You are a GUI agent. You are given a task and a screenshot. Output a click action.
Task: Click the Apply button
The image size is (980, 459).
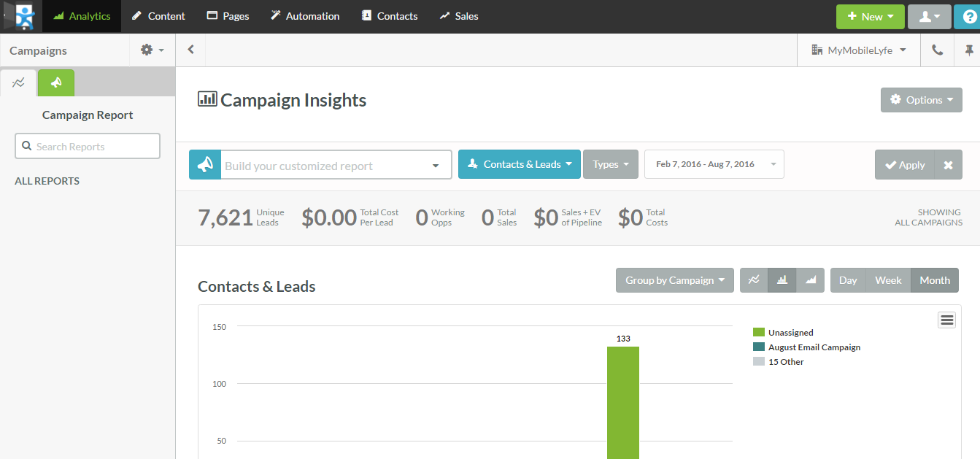(x=905, y=165)
